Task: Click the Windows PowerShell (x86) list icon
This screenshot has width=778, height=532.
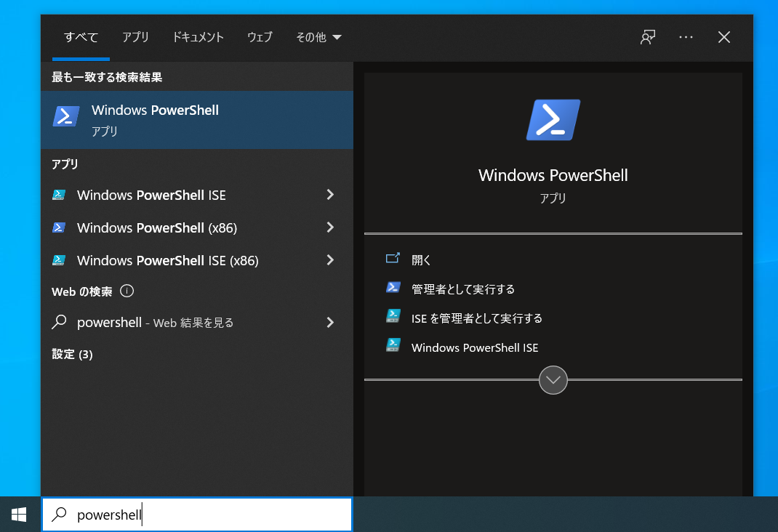Action: pos(59,227)
